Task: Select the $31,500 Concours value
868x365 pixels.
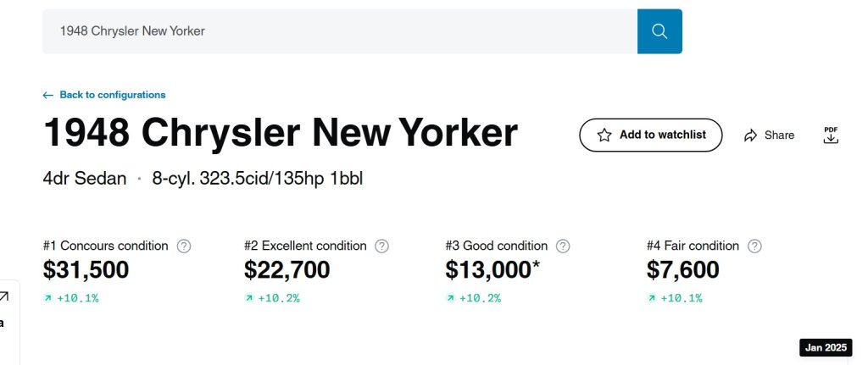Action: (86, 270)
